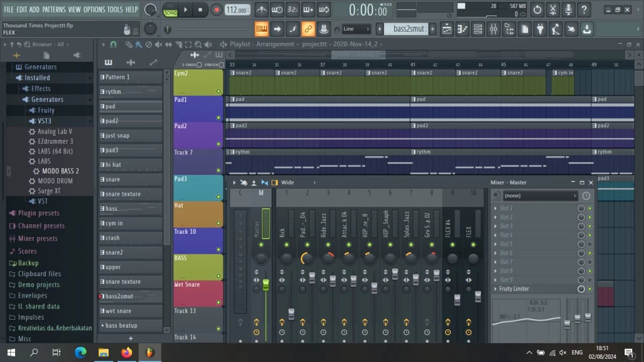Toggle PAT/SONG mode switch
This screenshot has width=644, height=362.
(170, 10)
